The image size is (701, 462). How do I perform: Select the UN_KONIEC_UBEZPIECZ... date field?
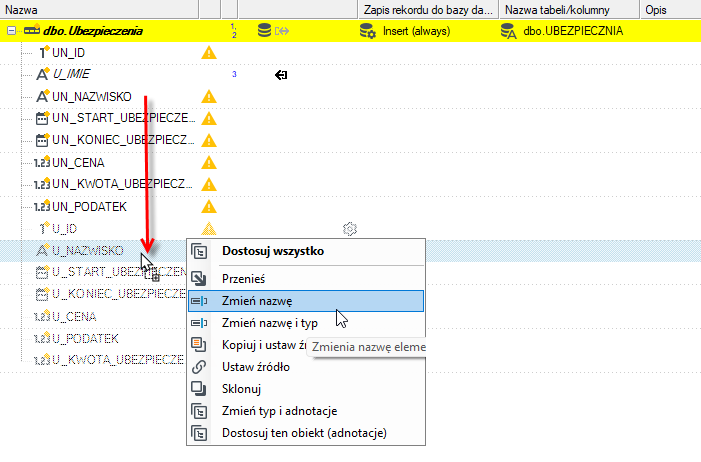(x=123, y=140)
